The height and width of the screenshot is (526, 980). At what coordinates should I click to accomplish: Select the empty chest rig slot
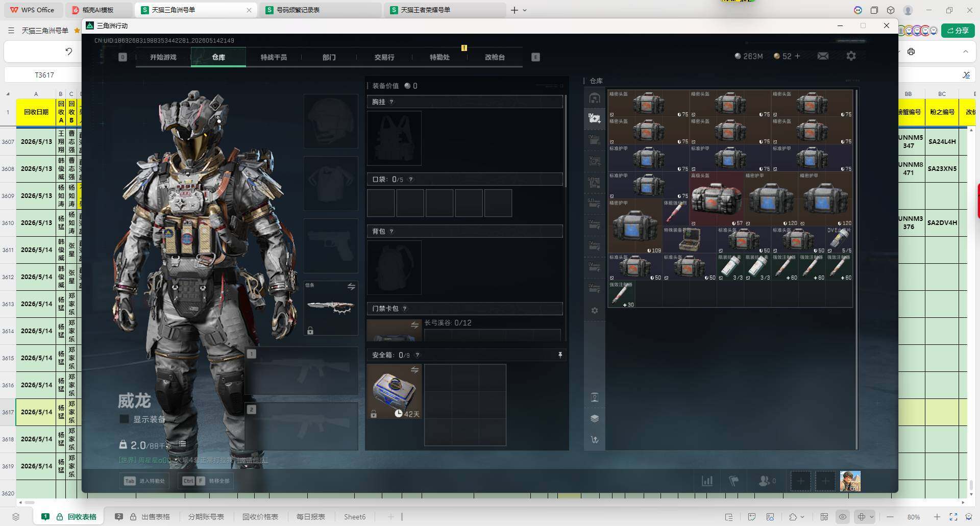point(394,138)
